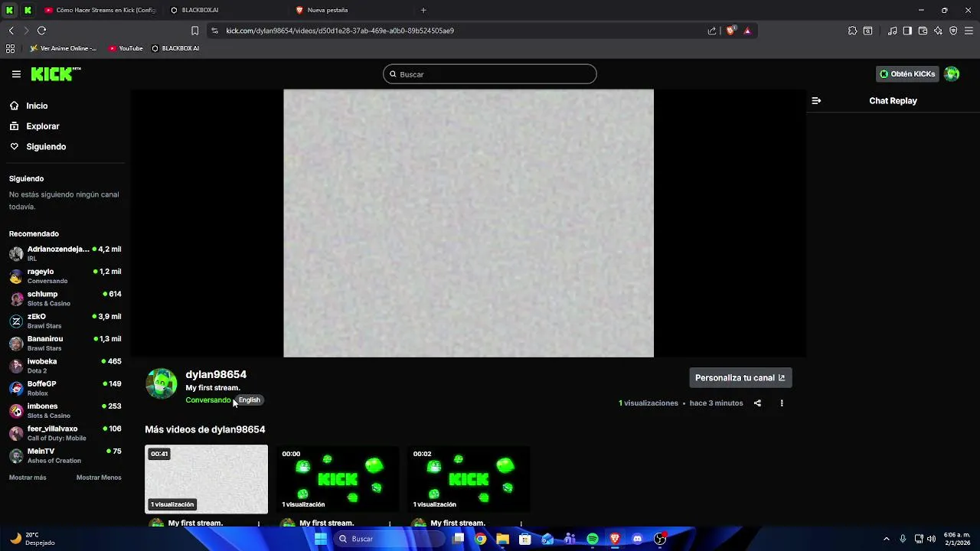Open the browser main menu

click(x=969, y=31)
